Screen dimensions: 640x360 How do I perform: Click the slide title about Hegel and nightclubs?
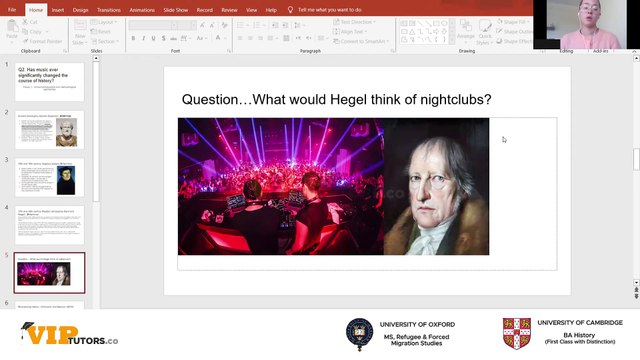pos(337,99)
